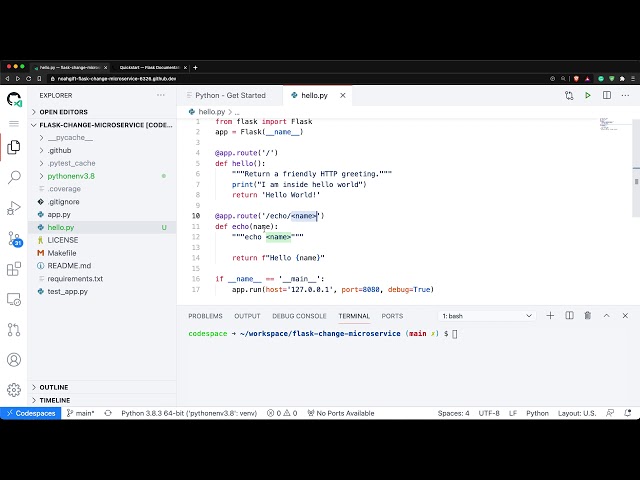Open the Accounts menu icon
Image resolution: width=640 pixels, height=480 pixels.
coord(14,360)
